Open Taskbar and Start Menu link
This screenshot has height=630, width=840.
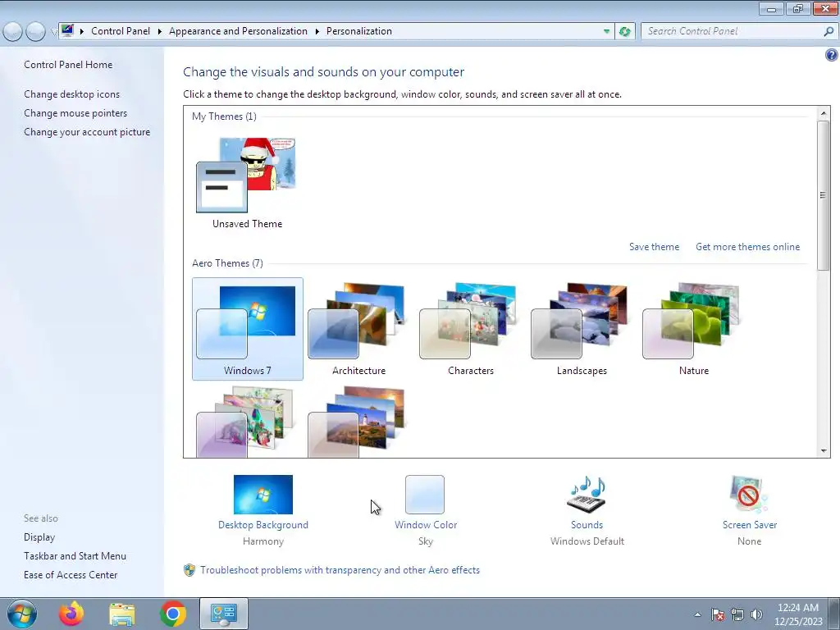[x=75, y=556]
